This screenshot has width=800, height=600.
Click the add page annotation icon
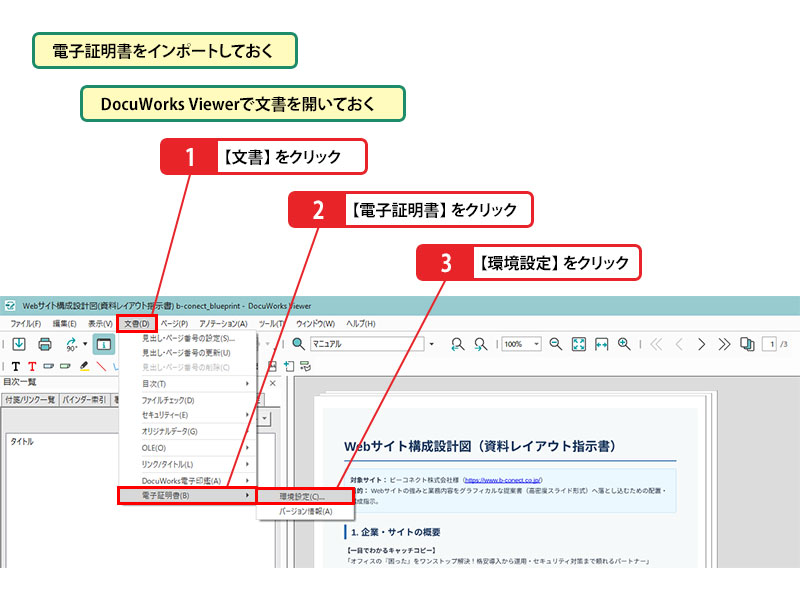pyautogui.click(x=289, y=366)
